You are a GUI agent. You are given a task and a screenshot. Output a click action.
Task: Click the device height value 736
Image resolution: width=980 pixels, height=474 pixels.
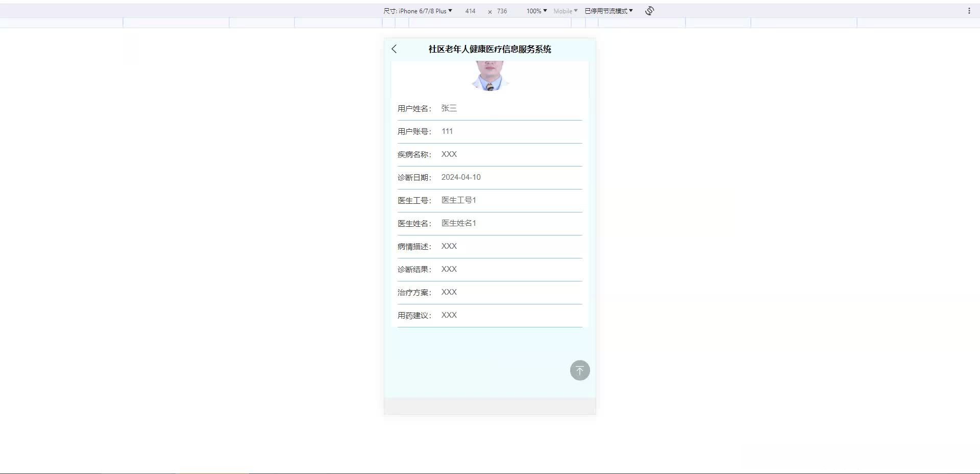pyautogui.click(x=502, y=11)
